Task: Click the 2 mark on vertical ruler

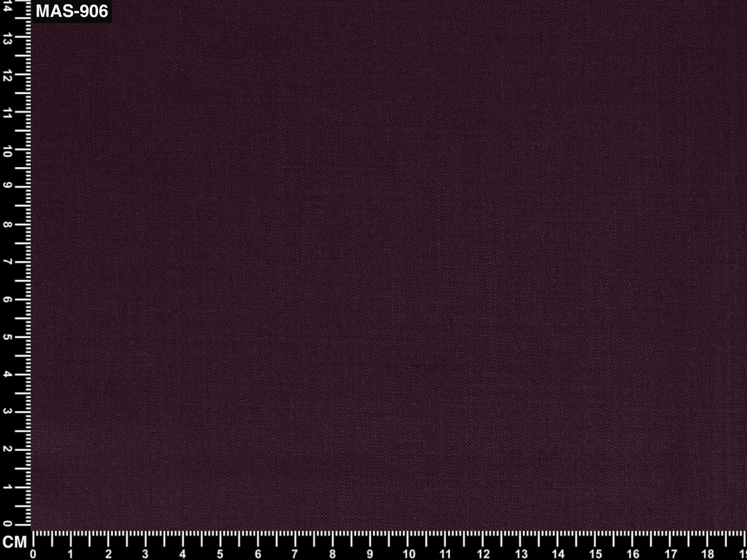Action: (x=7, y=449)
